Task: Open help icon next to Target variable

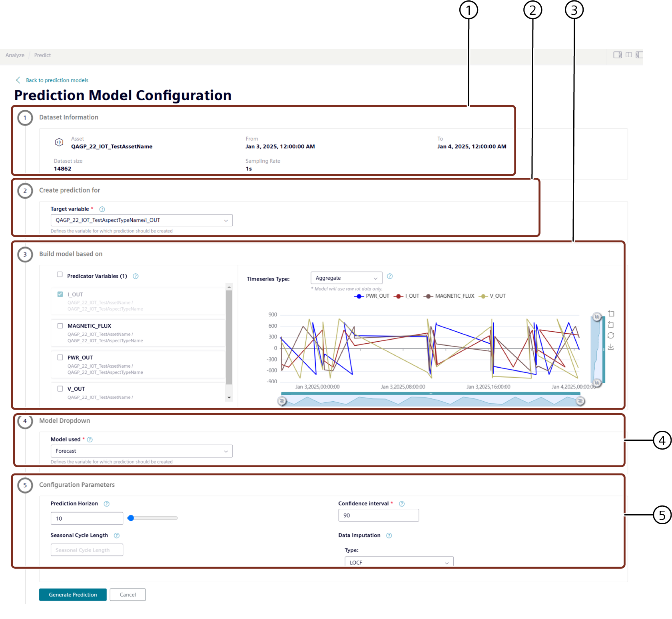Action: [x=102, y=209]
